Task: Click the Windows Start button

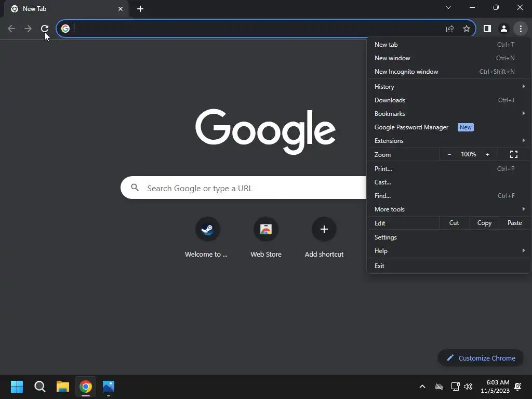Action: click(17, 387)
